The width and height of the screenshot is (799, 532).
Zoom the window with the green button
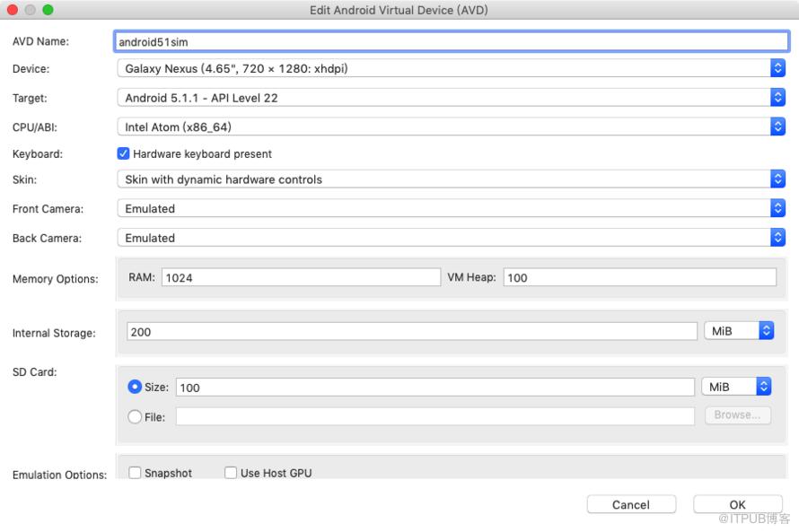click(48, 10)
